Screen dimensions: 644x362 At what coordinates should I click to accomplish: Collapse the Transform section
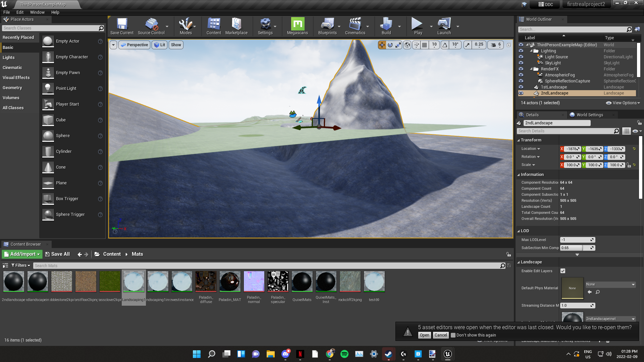[x=519, y=140]
